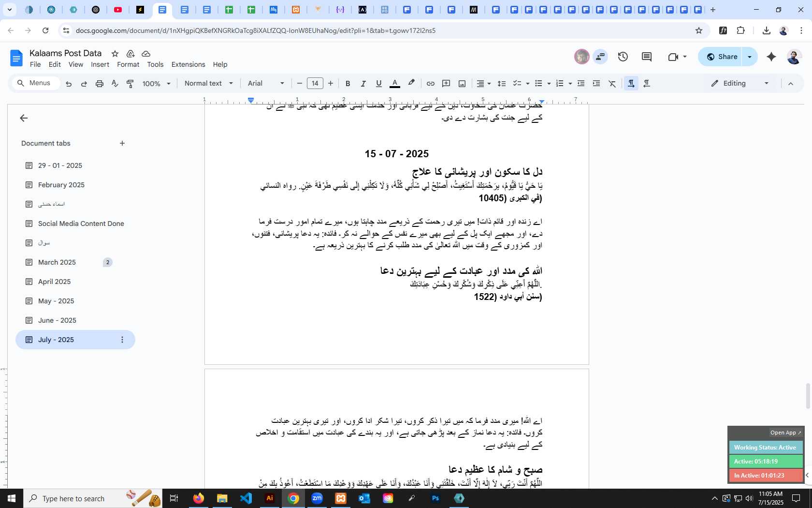
Task: Open highlight color picker
Action: click(x=411, y=84)
